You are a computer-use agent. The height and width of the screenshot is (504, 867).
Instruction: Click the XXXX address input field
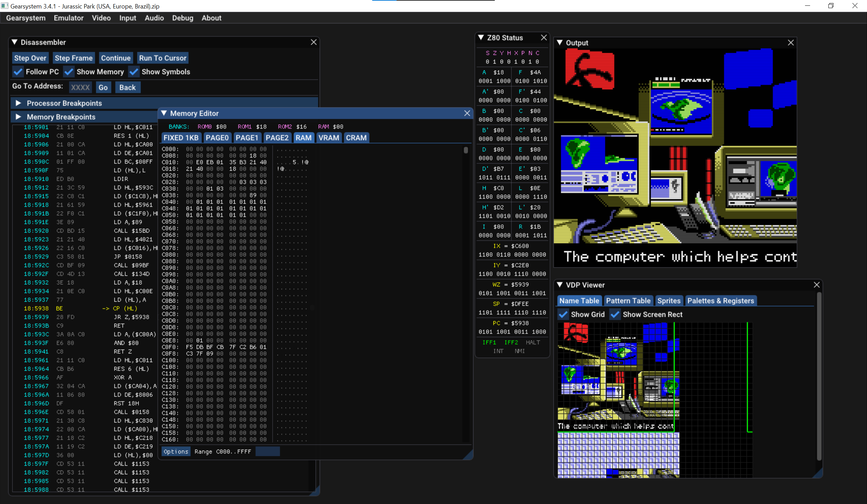coord(80,87)
